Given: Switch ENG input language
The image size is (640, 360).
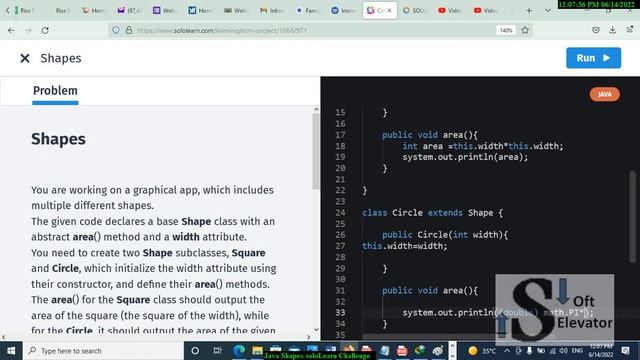Looking at the screenshot, I should tap(577, 351).
